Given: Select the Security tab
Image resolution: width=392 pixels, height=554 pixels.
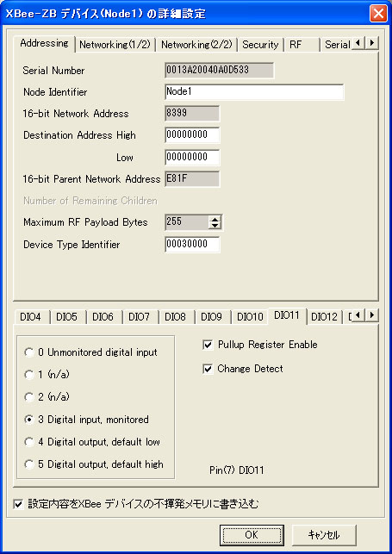Looking at the screenshot, I should click(260, 45).
